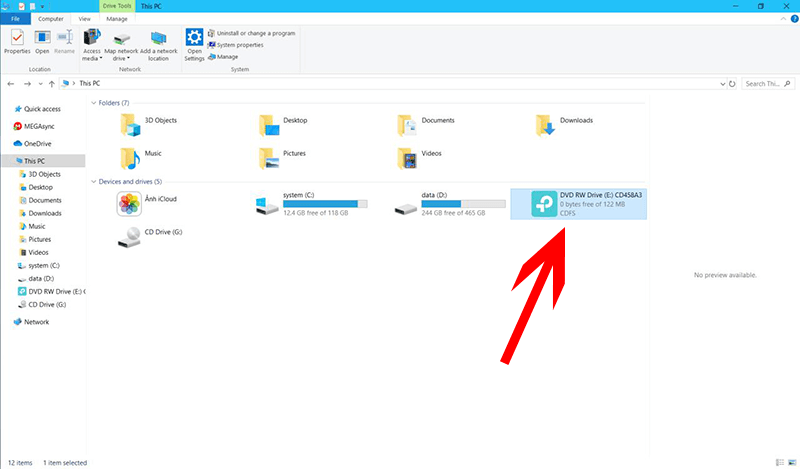Open Downloads in navigation tree
800x469 pixels.
40,213
